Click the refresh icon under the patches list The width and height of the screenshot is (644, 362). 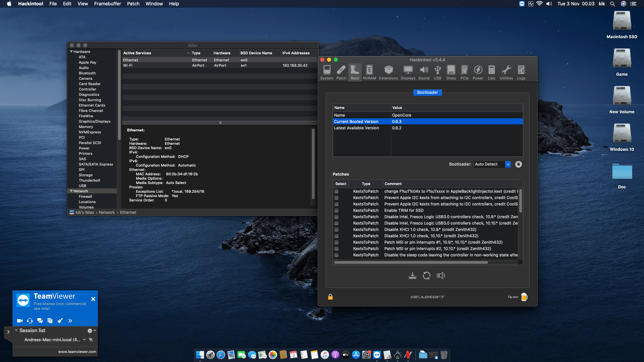427,276
